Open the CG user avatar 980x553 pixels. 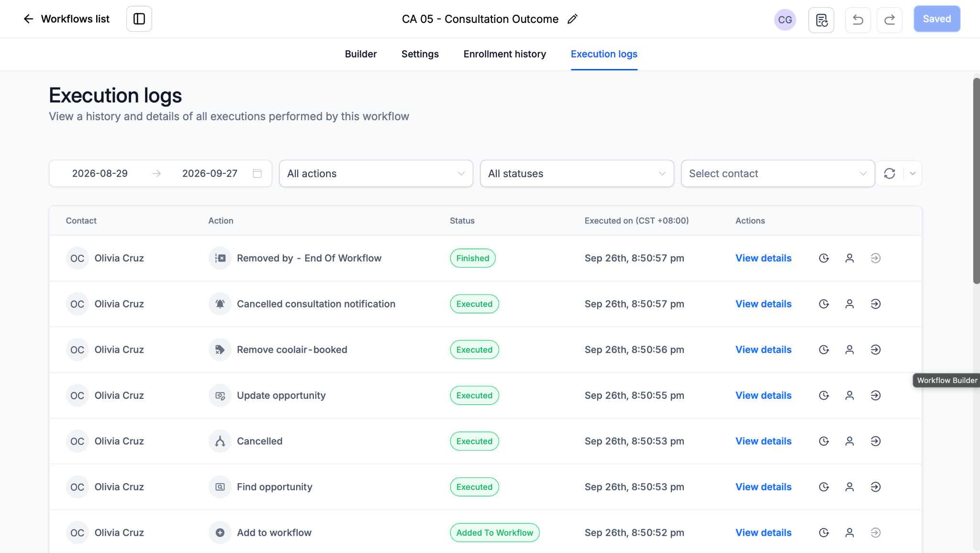[785, 20]
